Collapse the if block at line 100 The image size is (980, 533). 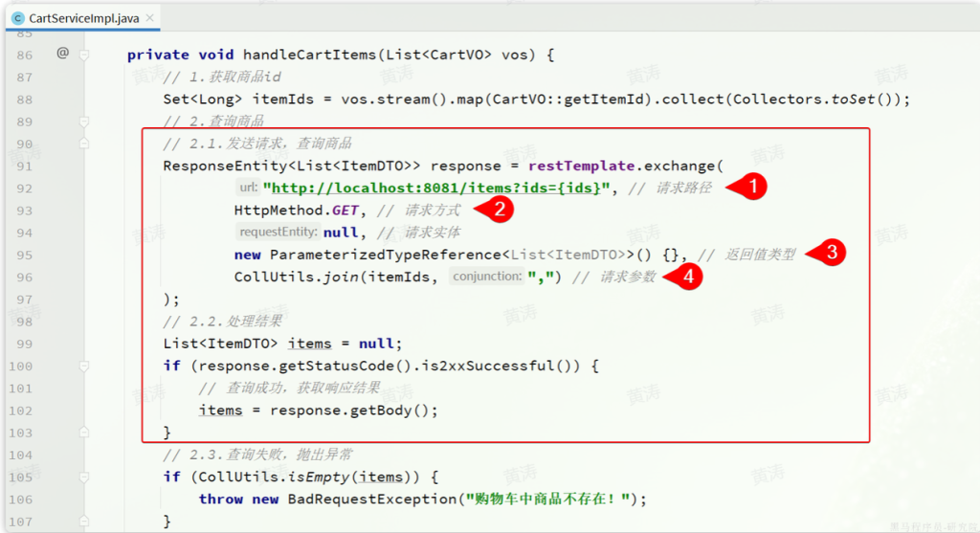coord(84,366)
